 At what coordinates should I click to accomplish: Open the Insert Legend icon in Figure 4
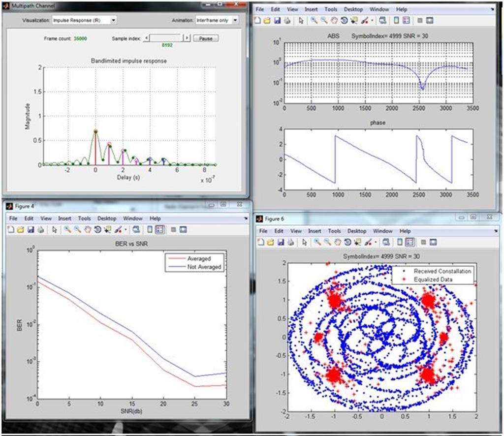coord(159,230)
